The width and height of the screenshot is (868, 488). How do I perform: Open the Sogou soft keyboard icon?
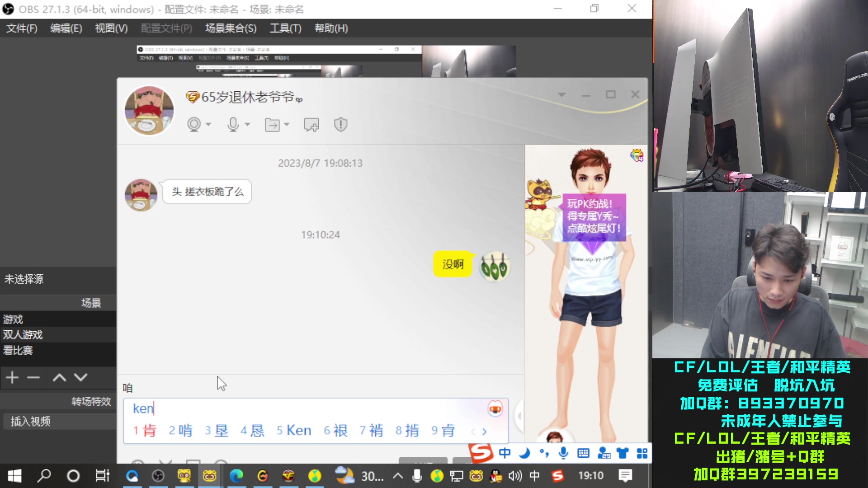tap(583, 453)
